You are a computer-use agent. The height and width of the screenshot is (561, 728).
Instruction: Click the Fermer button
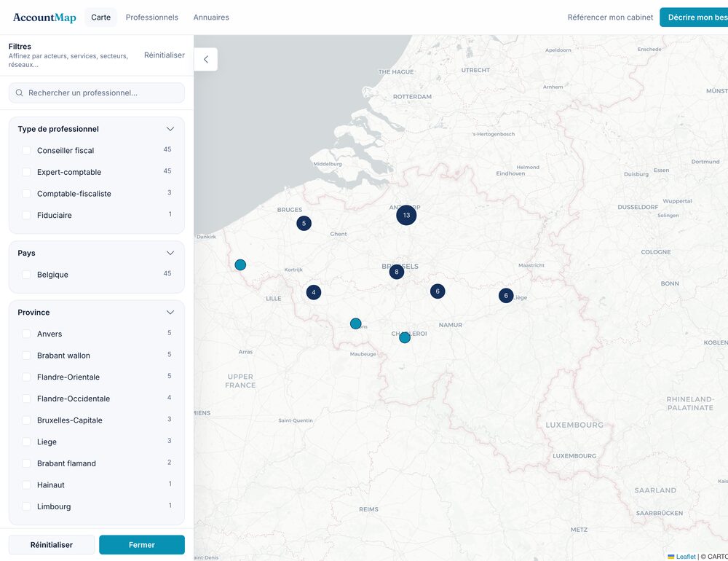pos(142,545)
